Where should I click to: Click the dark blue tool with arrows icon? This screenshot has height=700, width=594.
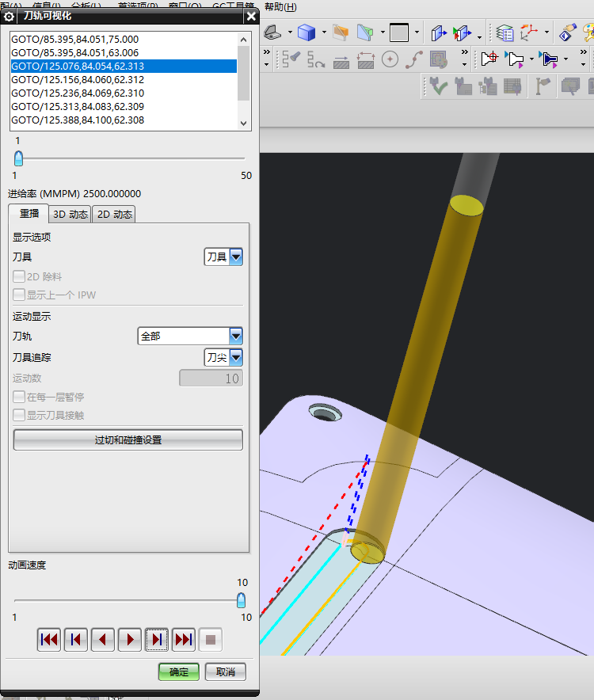548,59
